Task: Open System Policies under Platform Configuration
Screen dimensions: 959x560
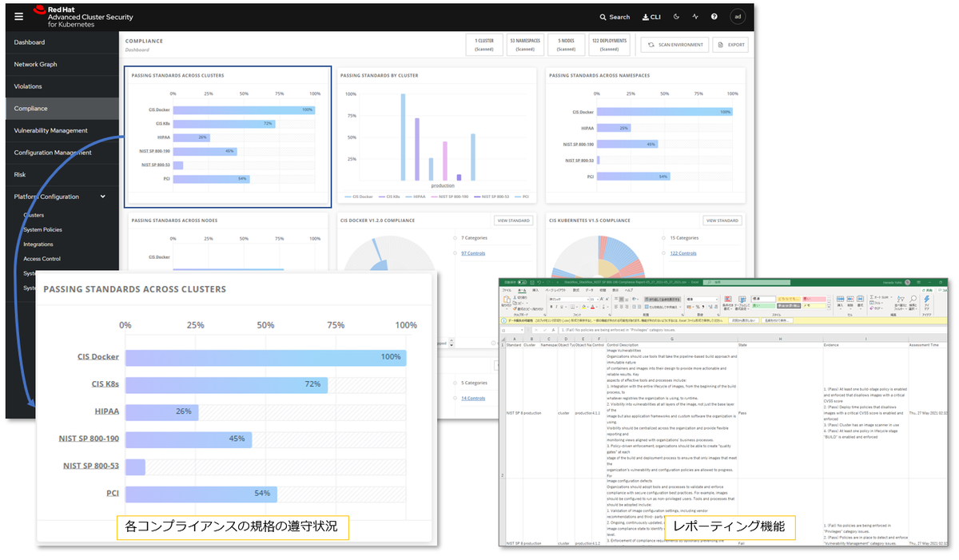Action: (42, 229)
